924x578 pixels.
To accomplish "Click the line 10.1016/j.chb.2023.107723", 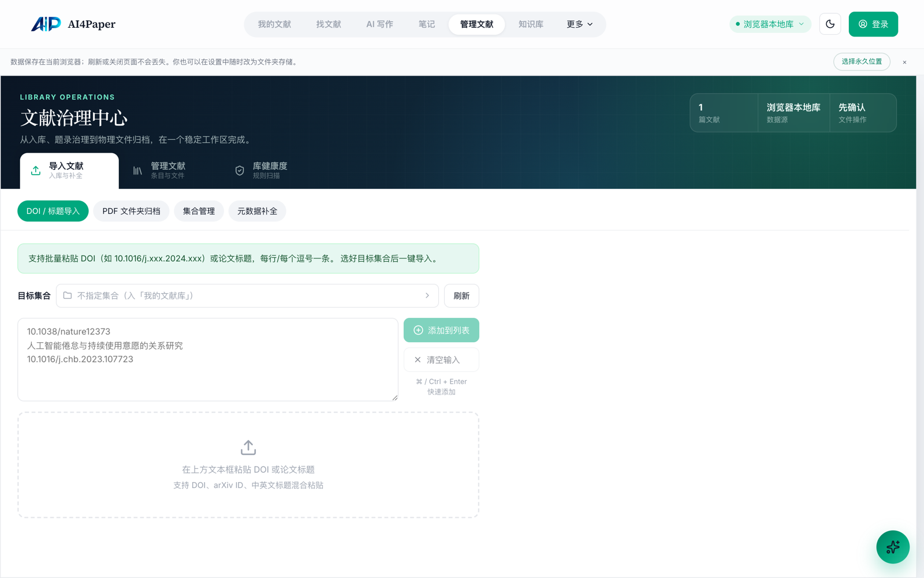I will 80,360.
